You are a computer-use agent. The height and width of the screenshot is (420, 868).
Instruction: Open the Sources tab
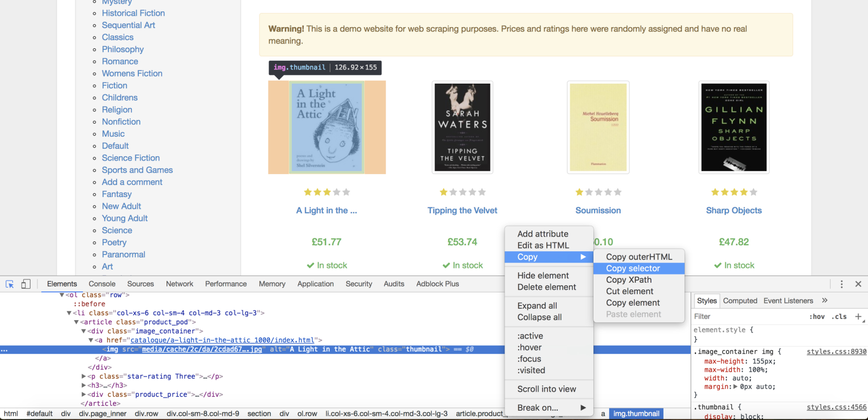141,284
